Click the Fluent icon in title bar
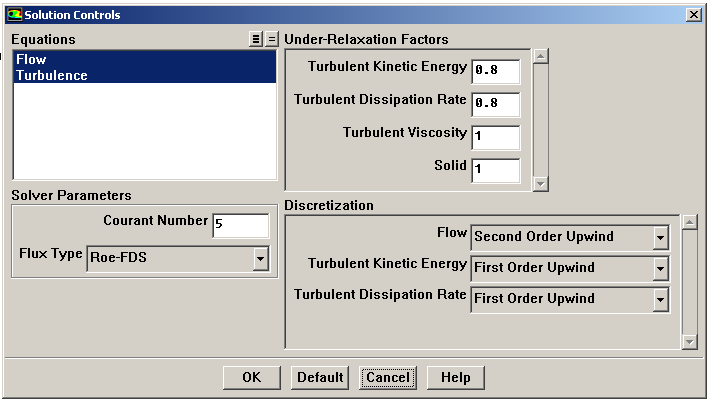Viewport: 707px width, 399px height. tap(14, 14)
